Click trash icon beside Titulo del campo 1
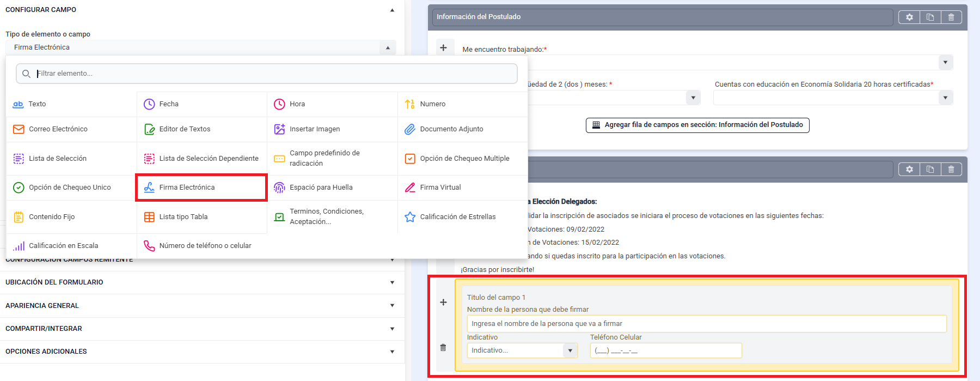980x381 pixels. tap(443, 348)
